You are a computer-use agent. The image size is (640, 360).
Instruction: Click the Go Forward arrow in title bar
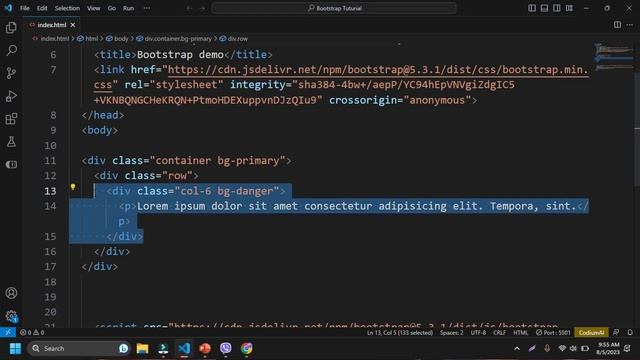click(202, 8)
